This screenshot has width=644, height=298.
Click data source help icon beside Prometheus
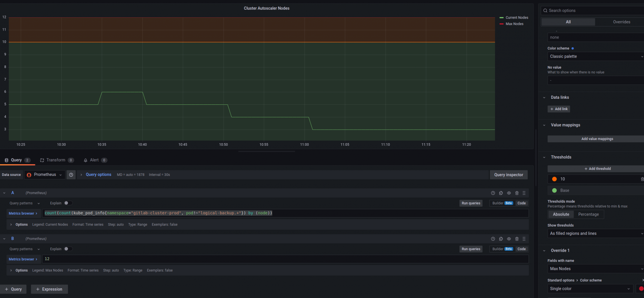[x=71, y=175]
